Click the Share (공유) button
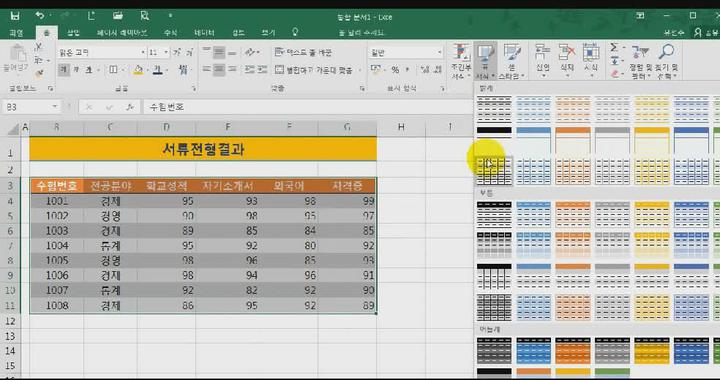This screenshot has width=720, height=380. [x=706, y=33]
